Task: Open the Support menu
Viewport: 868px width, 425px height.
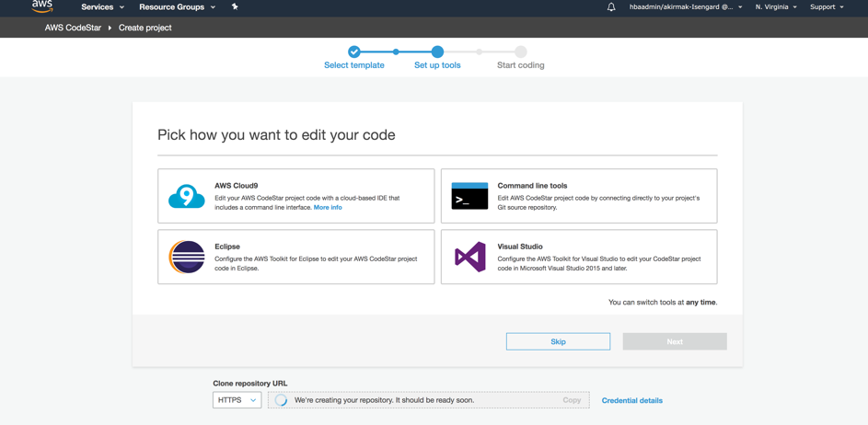Action: click(x=827, y=7)
